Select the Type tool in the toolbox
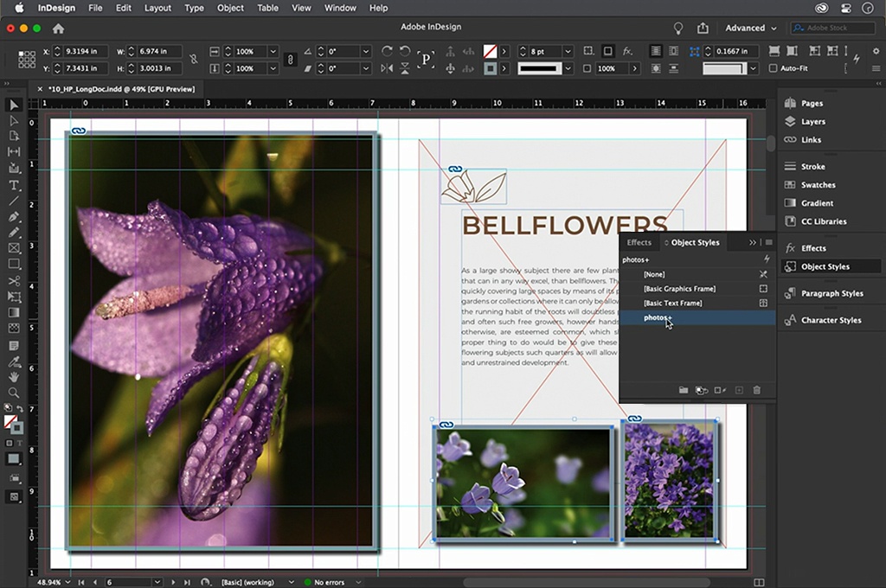 point(14,185)
